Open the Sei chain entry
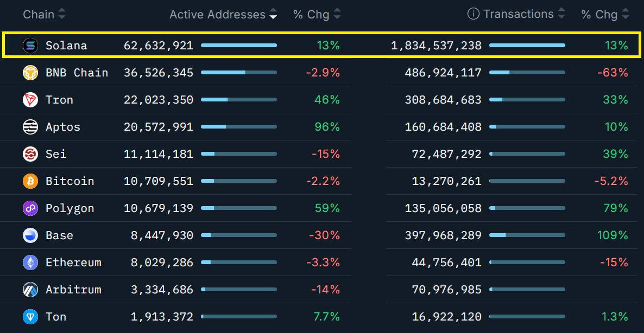644x333 pixels. click(56, 153)
